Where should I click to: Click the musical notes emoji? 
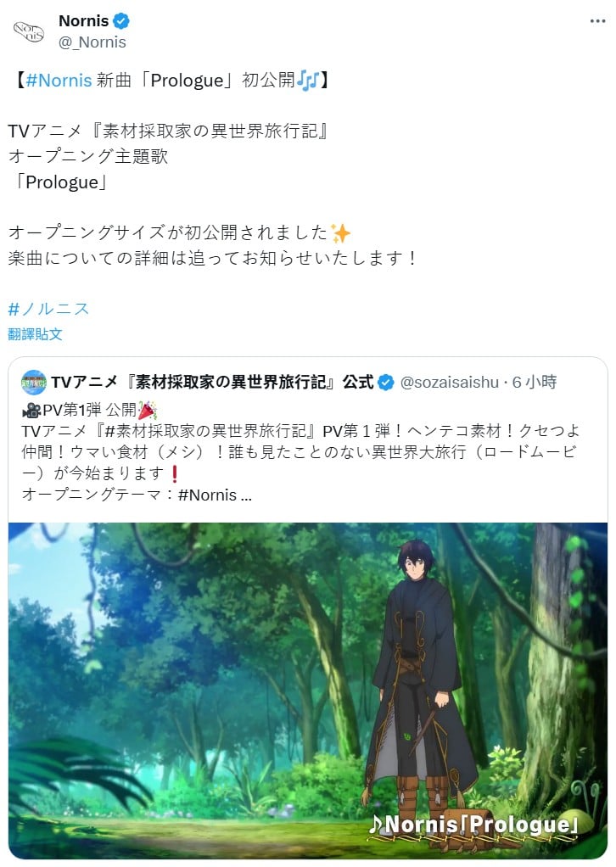pyautogui.click(x=308, y=81)
